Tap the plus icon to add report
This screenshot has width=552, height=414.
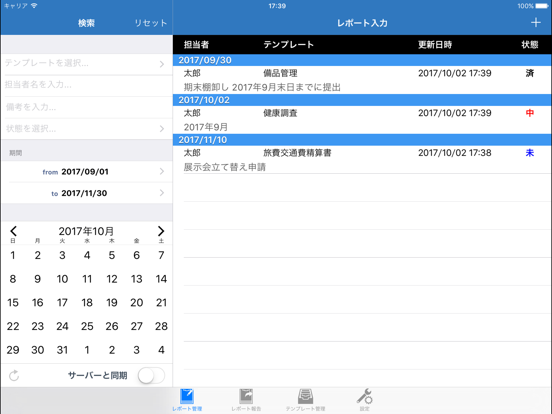tap(535, 23)
